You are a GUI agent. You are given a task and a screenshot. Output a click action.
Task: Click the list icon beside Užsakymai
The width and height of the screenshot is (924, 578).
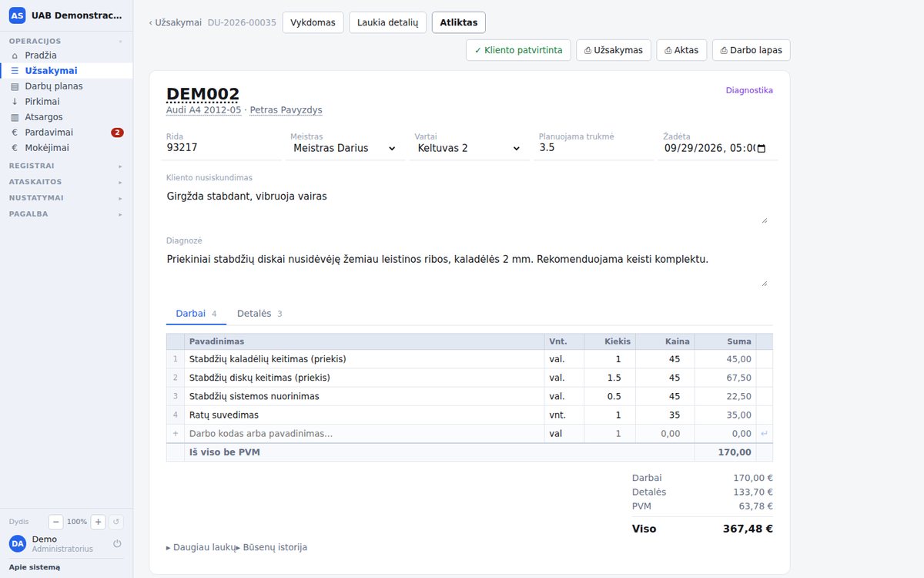(15, 71)
